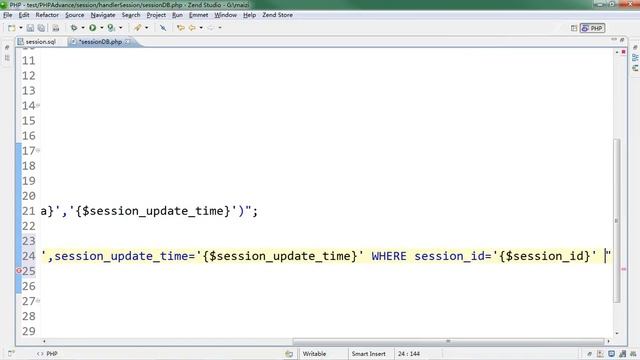Viewport: 640px width, 360px height.
Task: Click the horizontal scrollbar left arrow
Action: click(44, 341)
